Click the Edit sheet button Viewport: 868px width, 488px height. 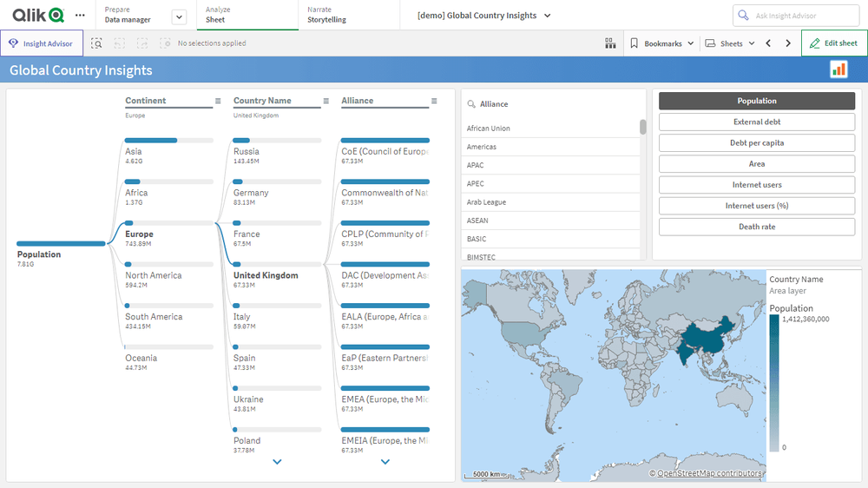click(x=833, y=43)
